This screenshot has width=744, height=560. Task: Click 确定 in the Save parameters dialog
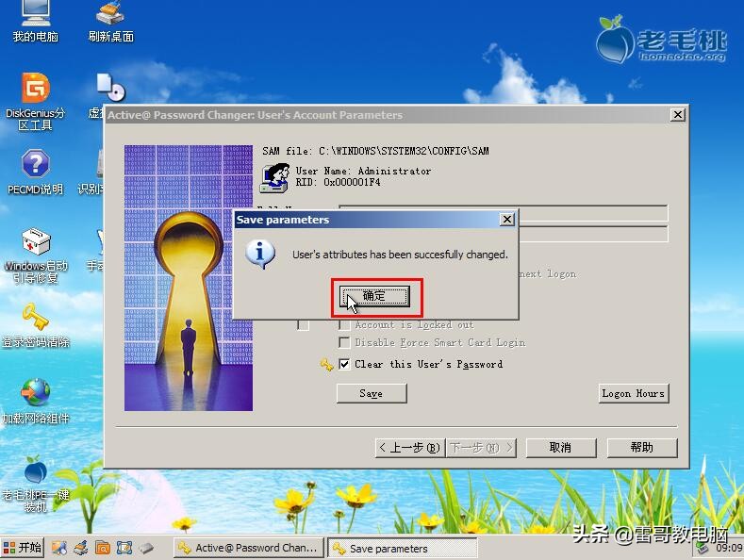(x=374, y=296)
